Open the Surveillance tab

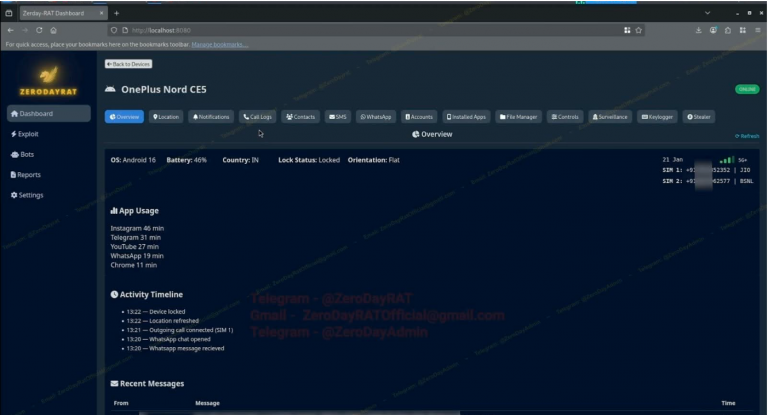point(610,117)
